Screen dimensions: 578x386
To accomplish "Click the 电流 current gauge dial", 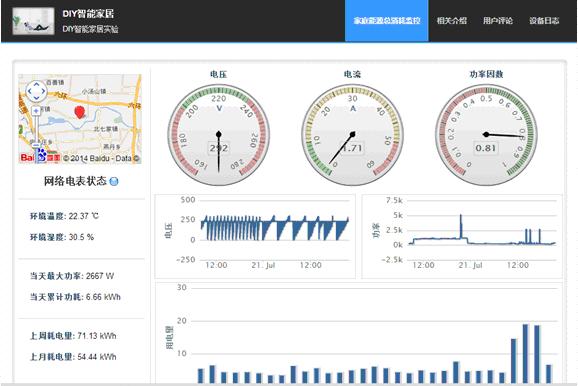I will (352, 135).
